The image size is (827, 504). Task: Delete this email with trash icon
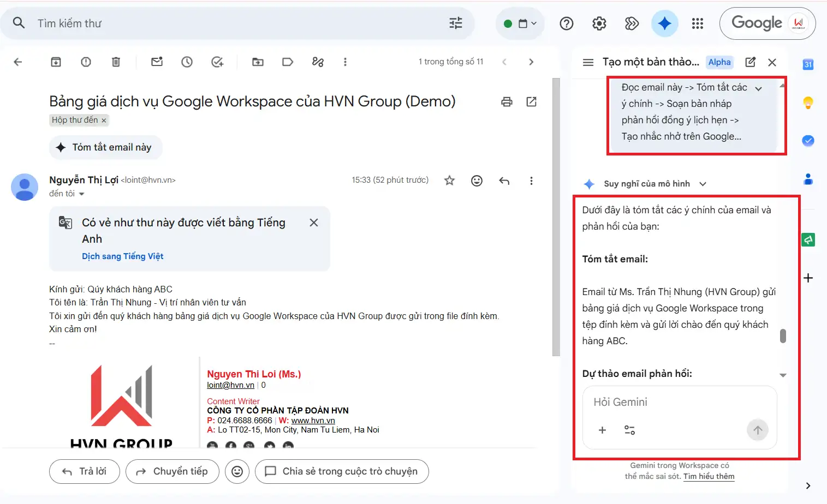click(116, 62)
